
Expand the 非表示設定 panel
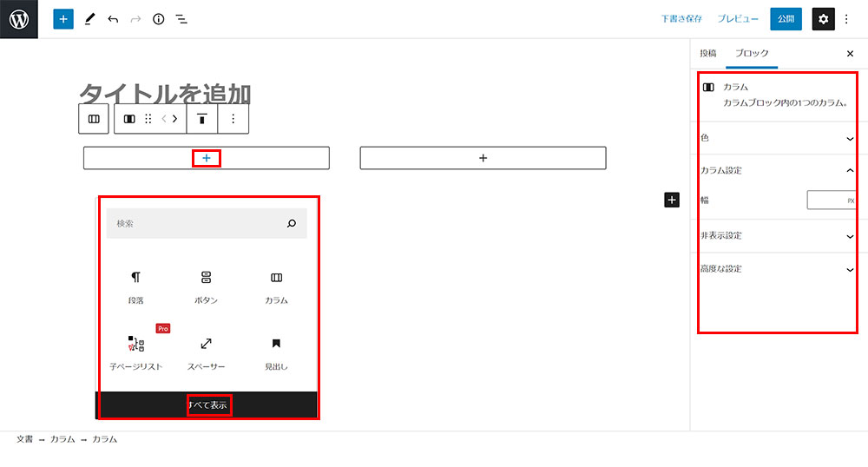click(x=777, y=235)
